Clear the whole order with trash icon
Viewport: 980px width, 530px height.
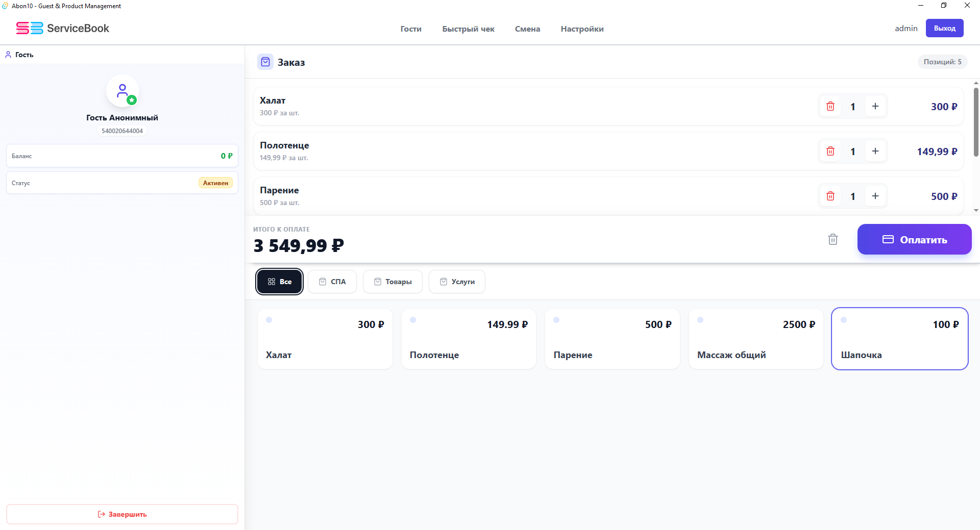(x=833, y=239)
